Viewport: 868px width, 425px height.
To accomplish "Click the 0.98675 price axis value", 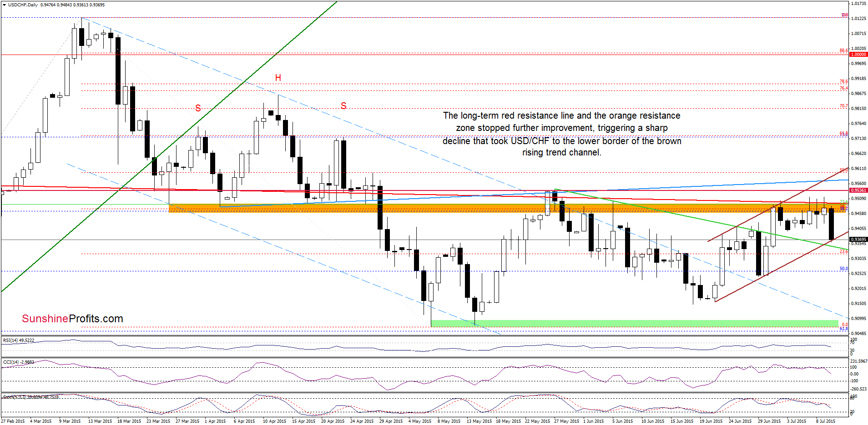I will 858,94.
